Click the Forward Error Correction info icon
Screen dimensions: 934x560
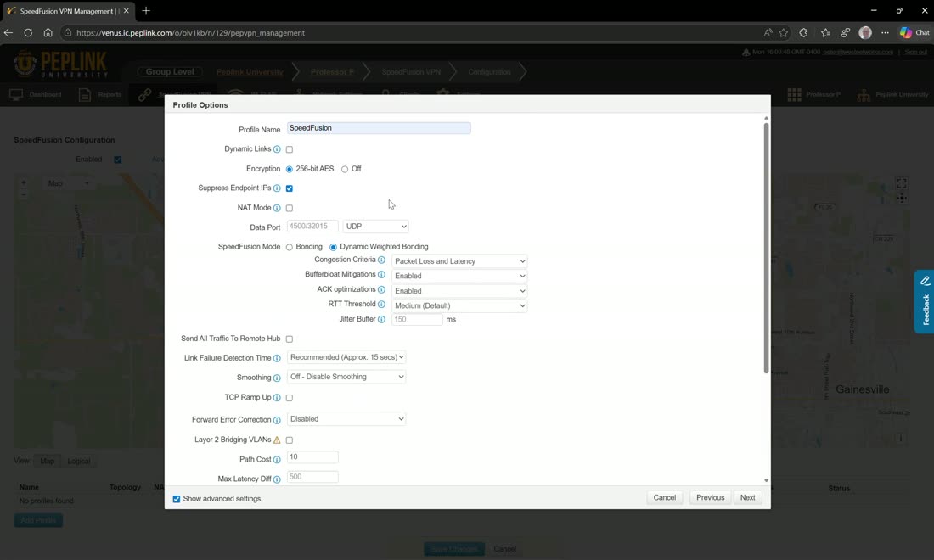277,420
